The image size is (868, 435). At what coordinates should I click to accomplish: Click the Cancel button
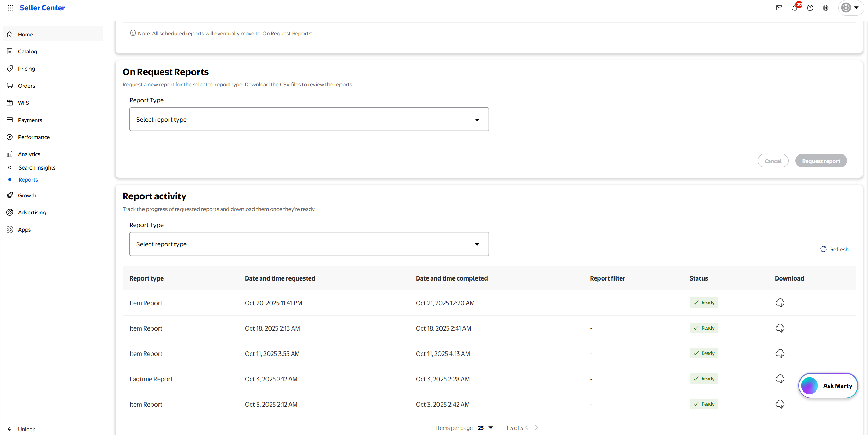773,161
